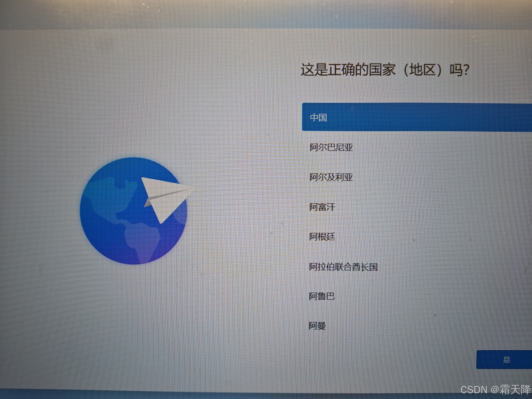
Task: Select the 阿根廷 list entry
Action: click(322, 237)
